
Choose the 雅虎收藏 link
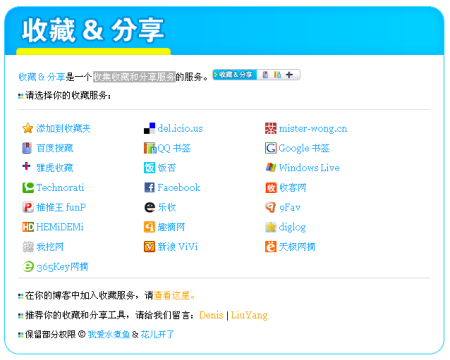coord(55,168)
